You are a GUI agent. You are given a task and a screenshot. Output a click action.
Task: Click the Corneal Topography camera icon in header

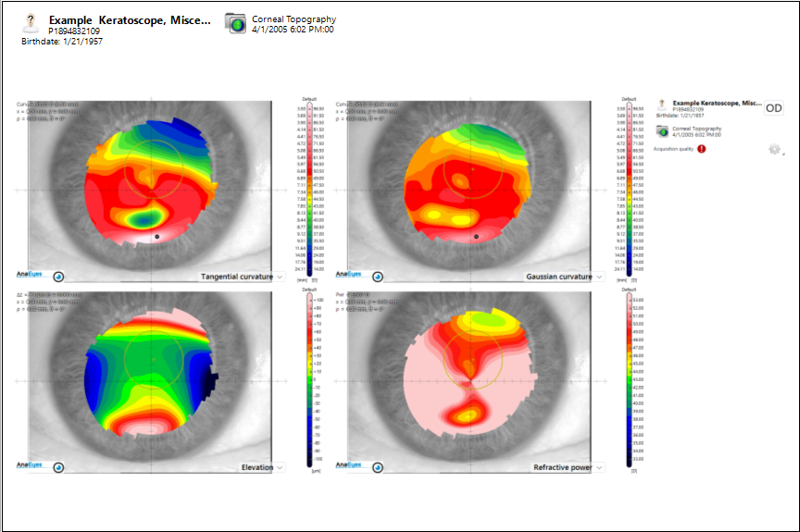(x=236, y=24)
